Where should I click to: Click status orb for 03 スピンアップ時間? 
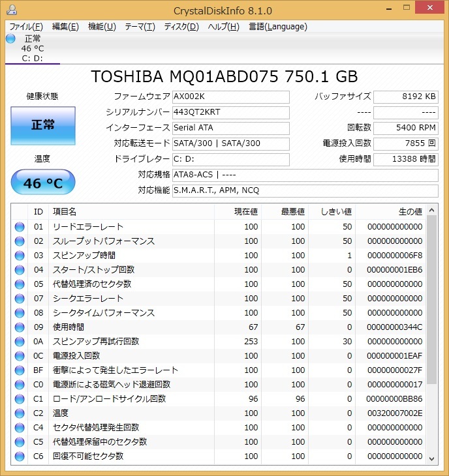pos(20,256)
